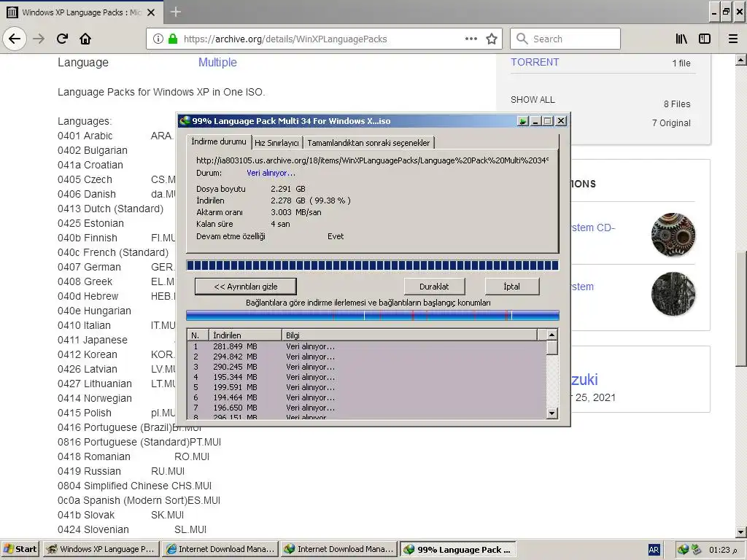The height and width of the screenshot is (560, 747).
Task: Click the N. column header
Action: pyautogui.click(x=198, y=335)
